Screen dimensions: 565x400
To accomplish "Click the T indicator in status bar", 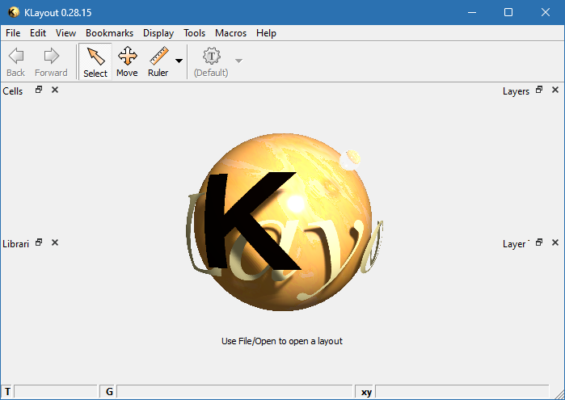I will click(x=8, y=391).
